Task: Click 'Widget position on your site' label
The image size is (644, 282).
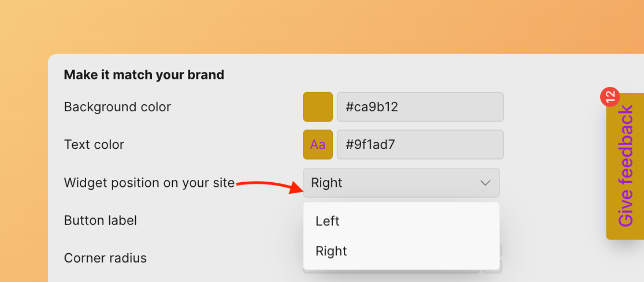Action: point(149,183)
